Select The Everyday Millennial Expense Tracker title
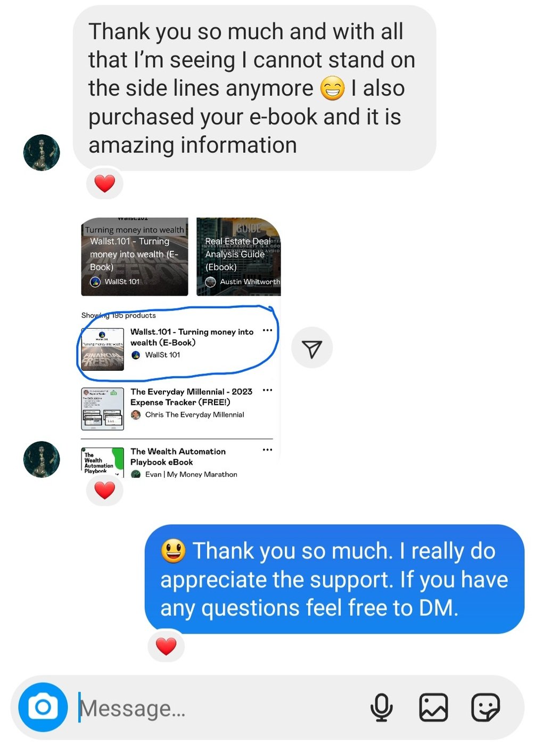Image resolution: width=535 pixels, height=756 pixels. coord(192,397)
